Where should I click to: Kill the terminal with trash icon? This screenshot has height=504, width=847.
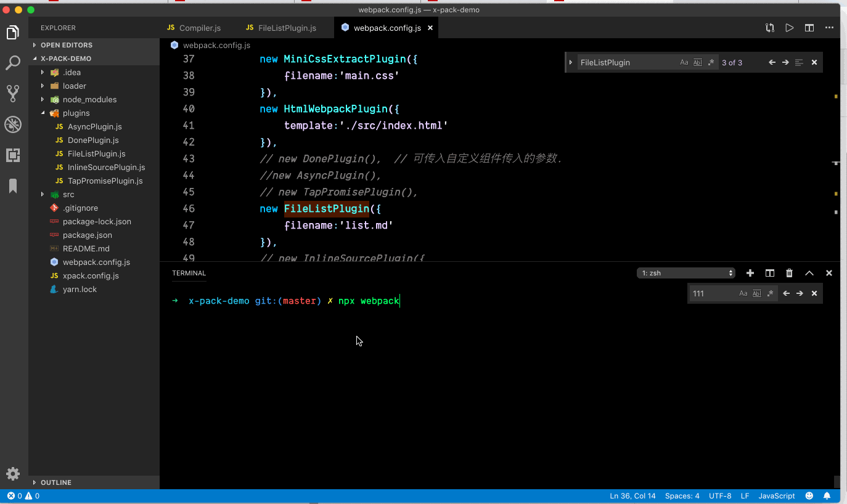(x=790, y=273)
